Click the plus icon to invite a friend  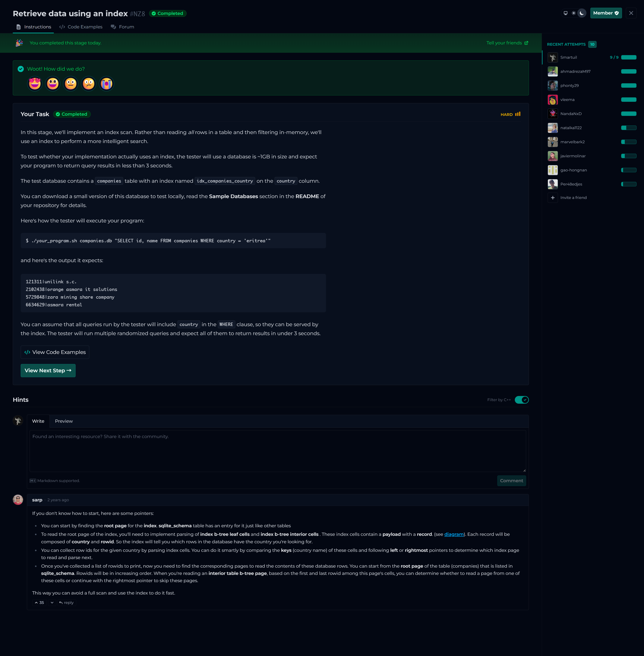553,198
